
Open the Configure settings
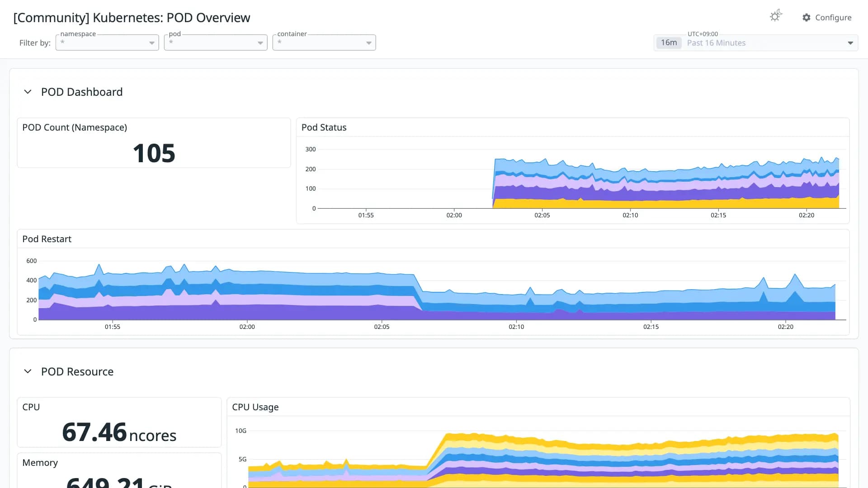(x=827, y=18)
